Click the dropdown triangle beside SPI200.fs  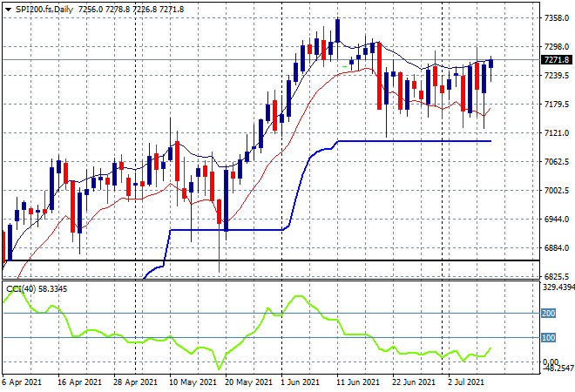coord(8,10)
